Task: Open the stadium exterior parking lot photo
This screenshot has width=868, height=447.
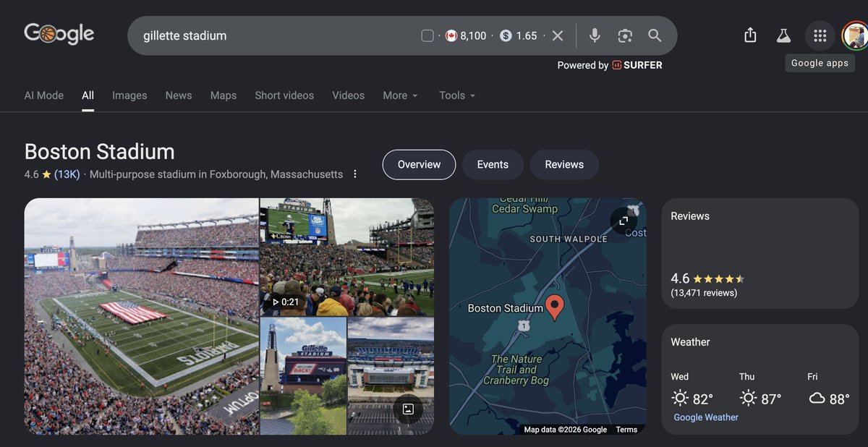Action: [x=391, y=375]
